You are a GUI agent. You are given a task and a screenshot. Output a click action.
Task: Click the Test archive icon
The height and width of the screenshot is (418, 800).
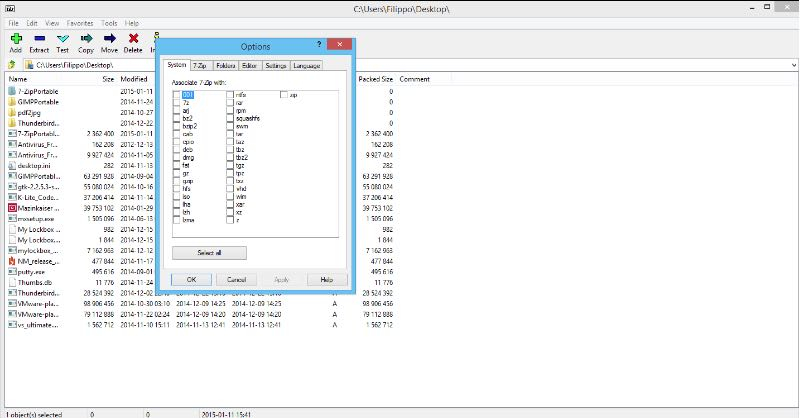[x=63, y=38]
